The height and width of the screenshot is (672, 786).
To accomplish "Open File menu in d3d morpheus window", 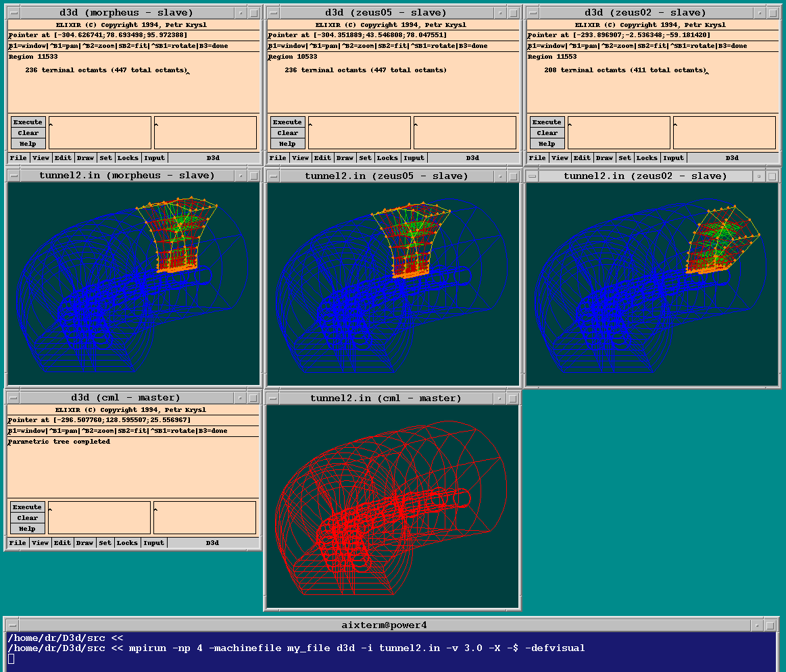I will tap(18, 158).
